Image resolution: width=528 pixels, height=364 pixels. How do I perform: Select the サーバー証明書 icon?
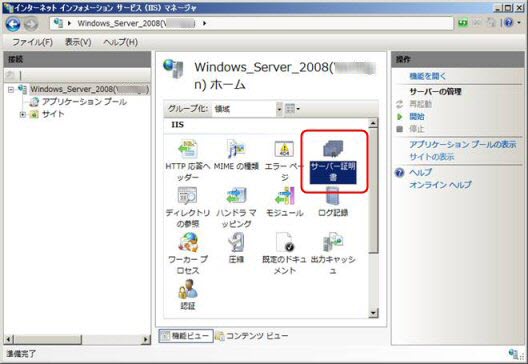coord(333,149)
